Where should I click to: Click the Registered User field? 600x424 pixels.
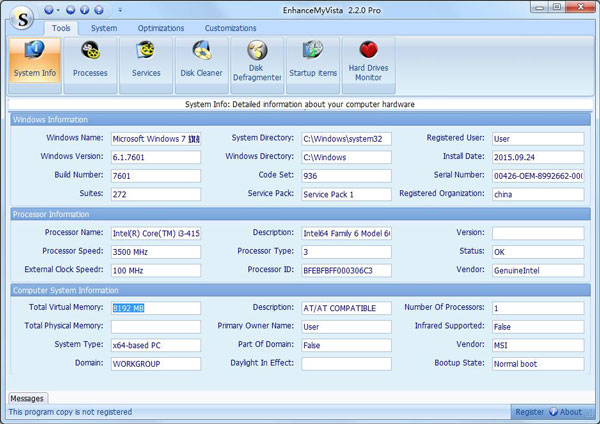click(x=538, y=139)
